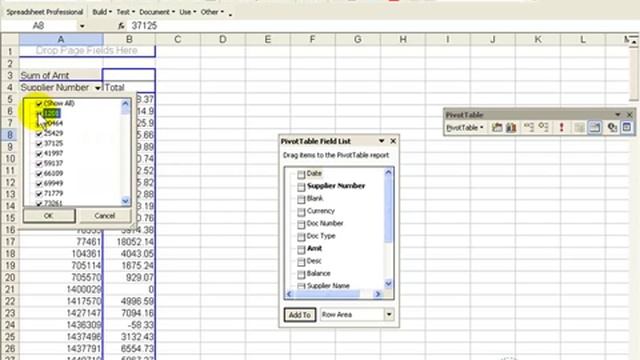This screenshot has width=640, height=360.
Task: Select the Balance field in Field List
Action: coord(318,273)
